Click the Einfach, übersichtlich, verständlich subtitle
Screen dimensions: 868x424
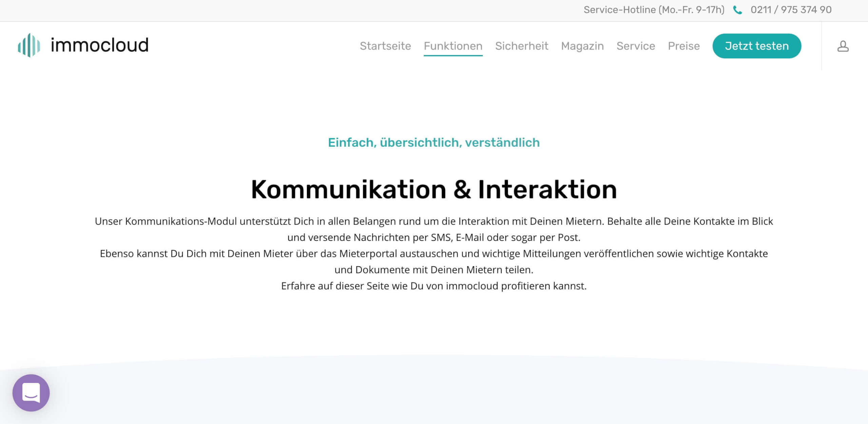[x=434, y=143]
